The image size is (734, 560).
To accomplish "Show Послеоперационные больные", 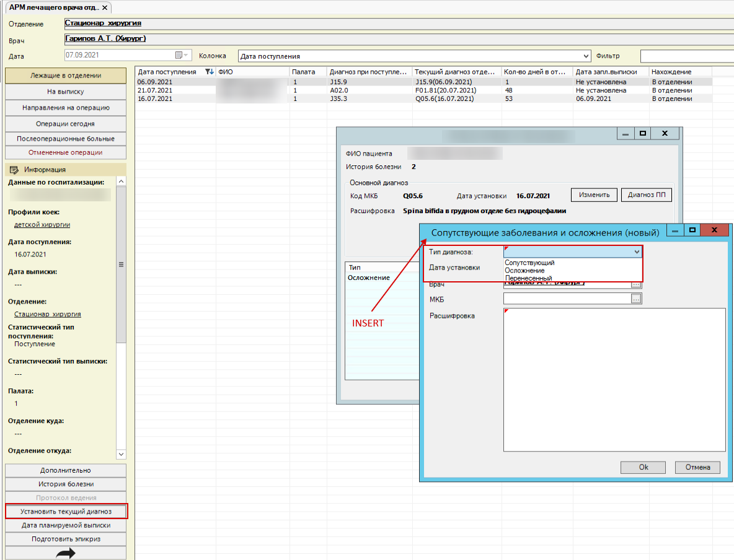I will [x=66, y=139].
